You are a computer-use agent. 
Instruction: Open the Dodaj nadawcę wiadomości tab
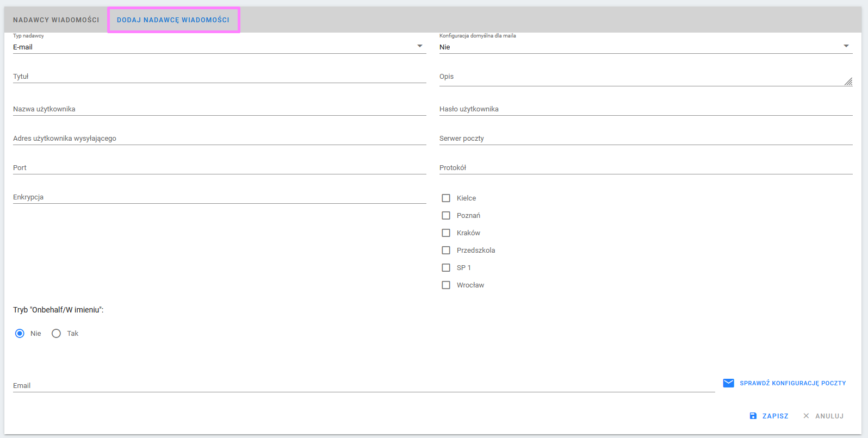coord(173,20)
